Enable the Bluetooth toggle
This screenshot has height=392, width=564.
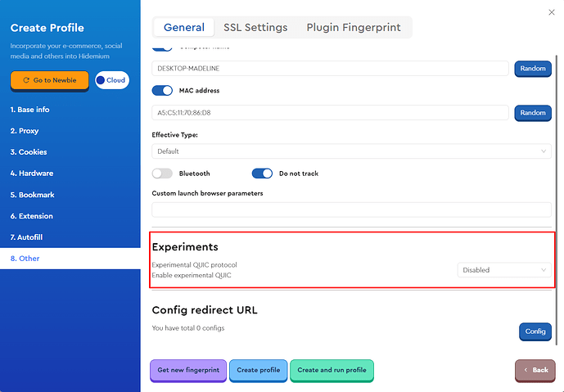click(163, 173)
